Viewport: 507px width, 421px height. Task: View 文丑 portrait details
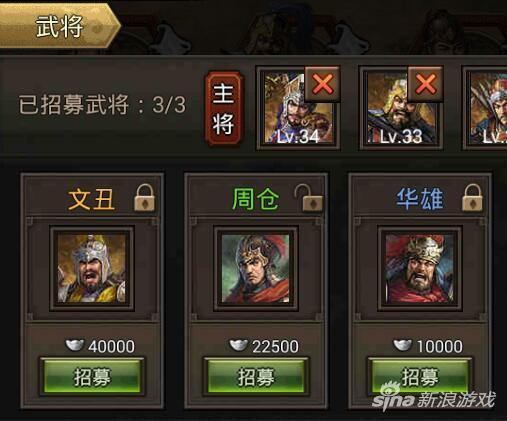[x=92, y=269]
